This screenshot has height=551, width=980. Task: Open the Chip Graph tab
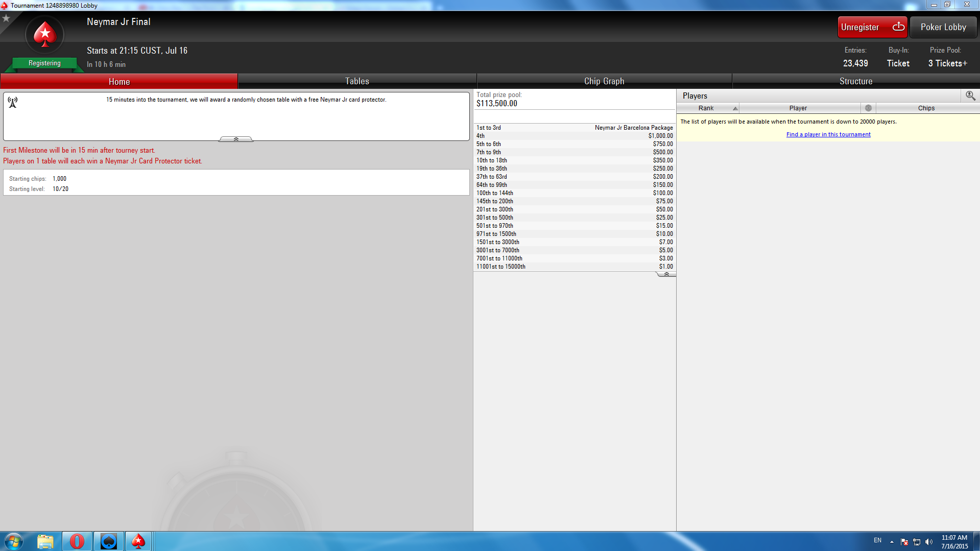[604, 81]
